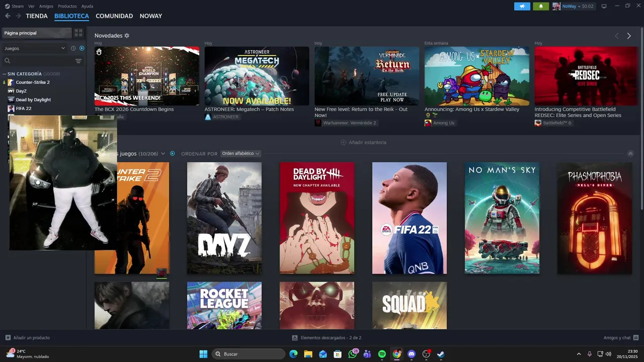Toggle the ready-to-play filter in sidebar
Screen dimensions: 644x362
(82, 48)
